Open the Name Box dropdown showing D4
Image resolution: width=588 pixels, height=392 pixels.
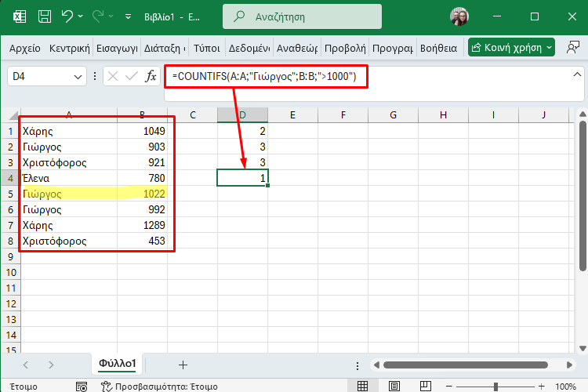pyautogui.click(x=78, y=77)
